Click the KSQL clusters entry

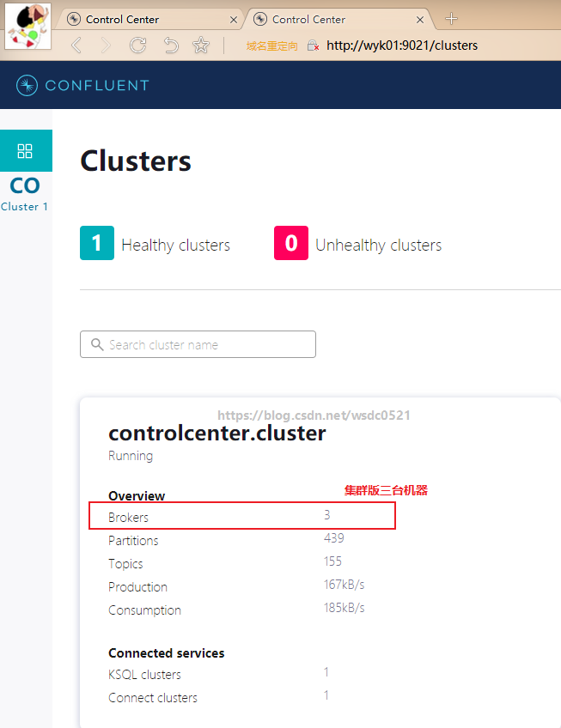(144, 675)
